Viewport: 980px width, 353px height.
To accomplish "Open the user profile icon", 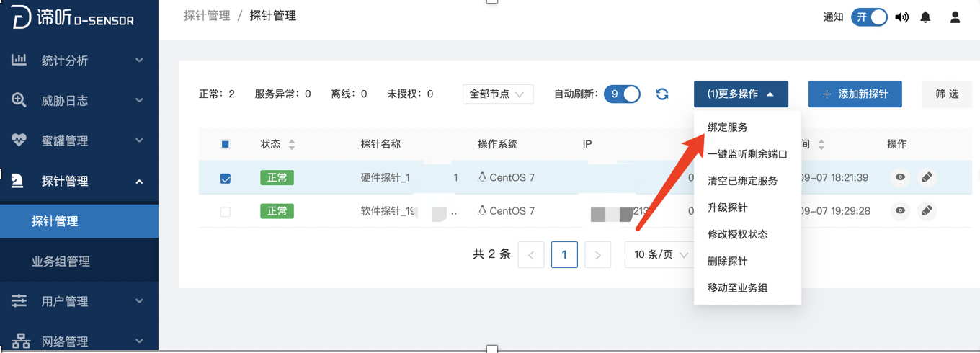I will pos(955,17).
